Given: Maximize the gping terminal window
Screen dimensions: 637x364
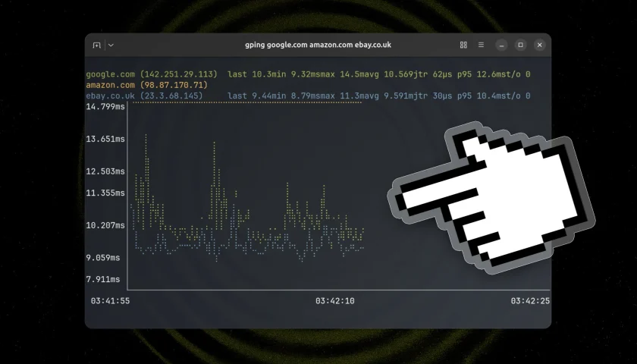Looking at the screenshot, I should point(520,45).
